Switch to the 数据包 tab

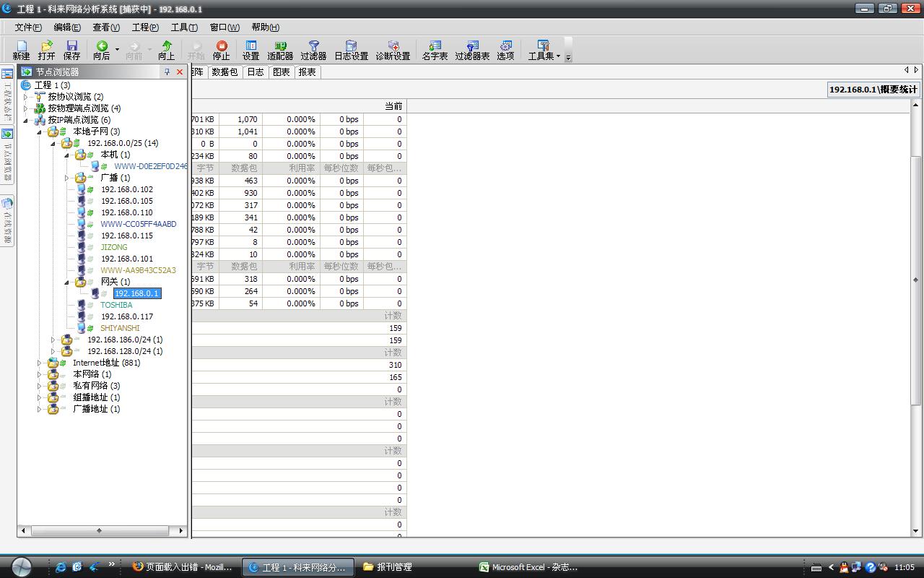click(x=225, y=72)
